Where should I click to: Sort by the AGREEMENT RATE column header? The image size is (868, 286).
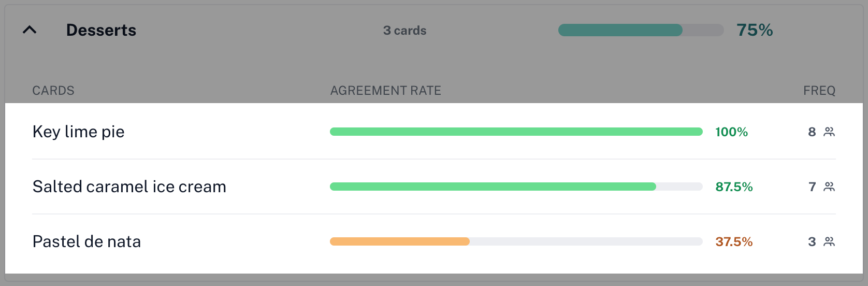(385, 91)
